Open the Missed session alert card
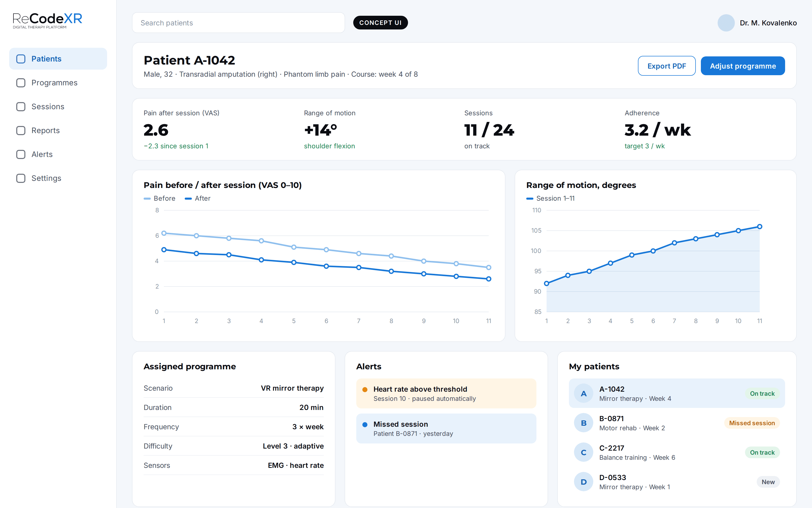This screenshot has width=812, height=508. 446,428
